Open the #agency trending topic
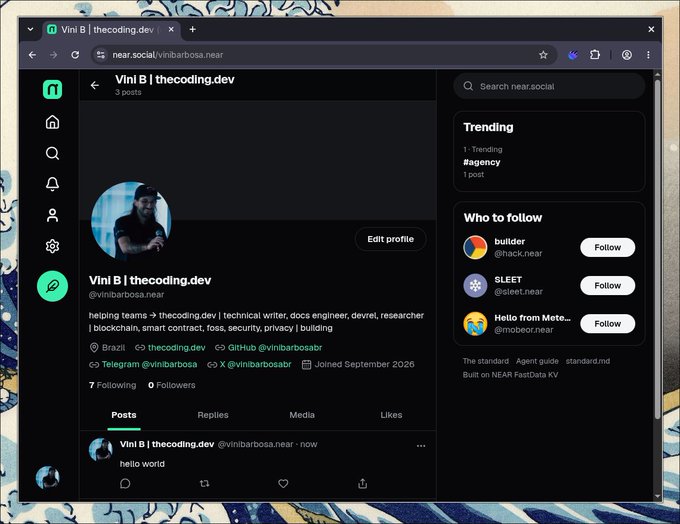Image resolution: width=680 pixels, height=524 pixels. [x=482, y=162]
